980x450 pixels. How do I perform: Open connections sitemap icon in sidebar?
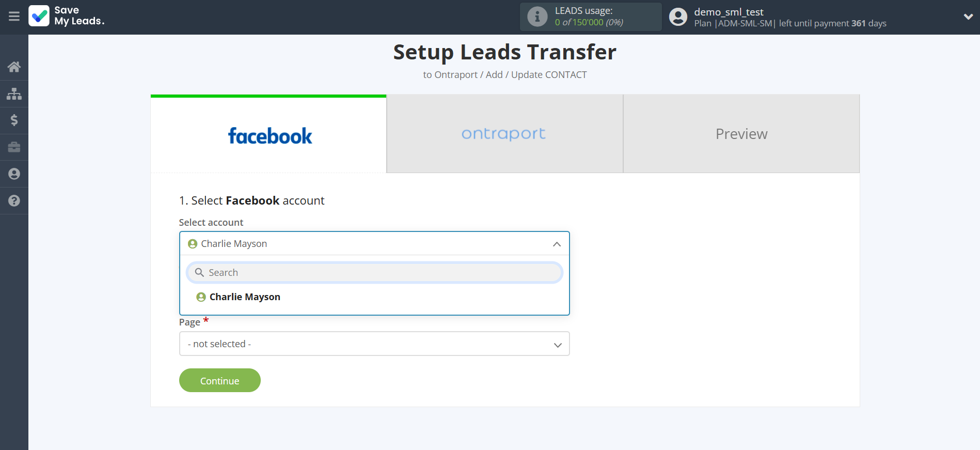pos(14,94)
